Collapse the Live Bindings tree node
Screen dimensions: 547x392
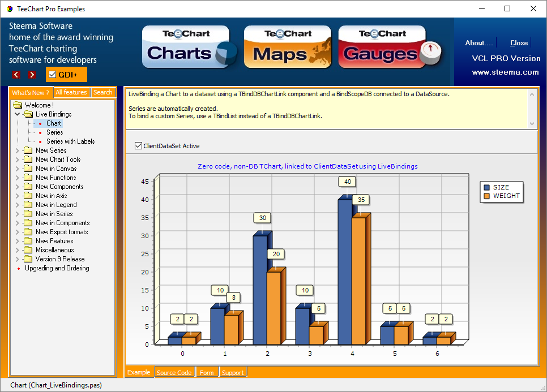point(17,114)
